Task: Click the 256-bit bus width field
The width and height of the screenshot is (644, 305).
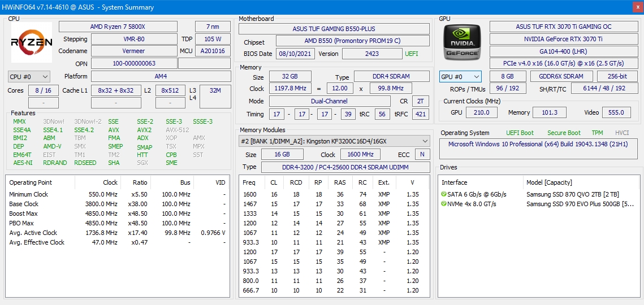Action: [617, 77]
